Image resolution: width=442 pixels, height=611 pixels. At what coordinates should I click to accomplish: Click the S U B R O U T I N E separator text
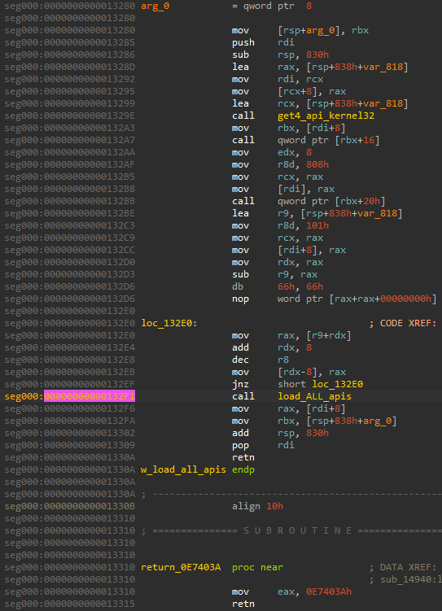click(297, 531)
